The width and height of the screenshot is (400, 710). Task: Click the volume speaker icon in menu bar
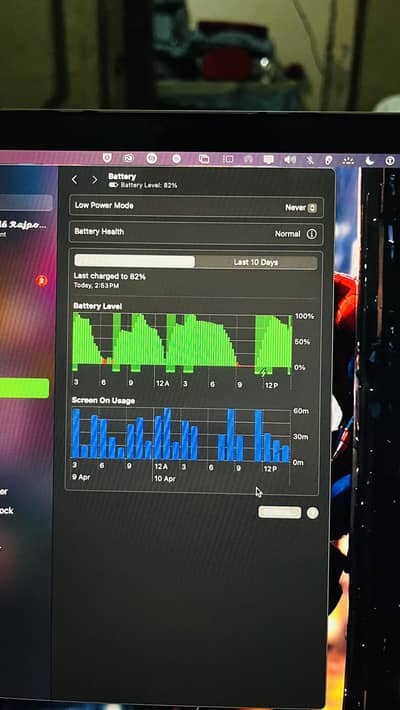(x=289, y=159)
